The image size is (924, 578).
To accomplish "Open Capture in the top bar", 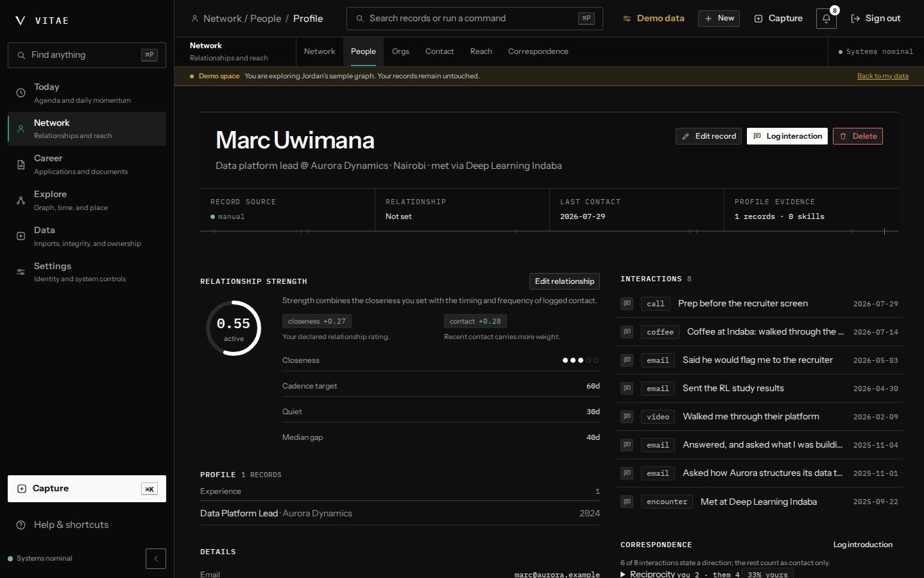I will 778,19.
